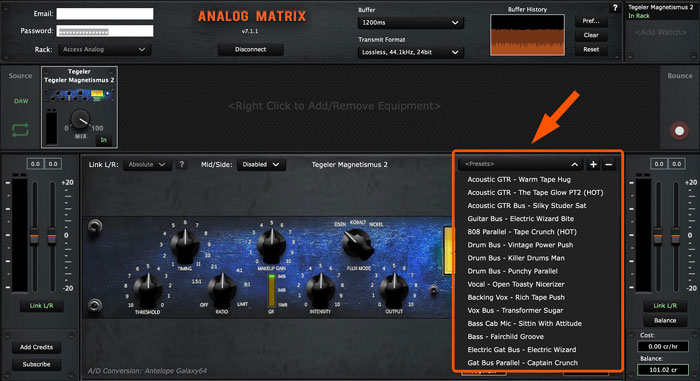Select preset Drum Bus - Punchy Parallel
This screenshot has width=700, height=381.
coord(512,271)
